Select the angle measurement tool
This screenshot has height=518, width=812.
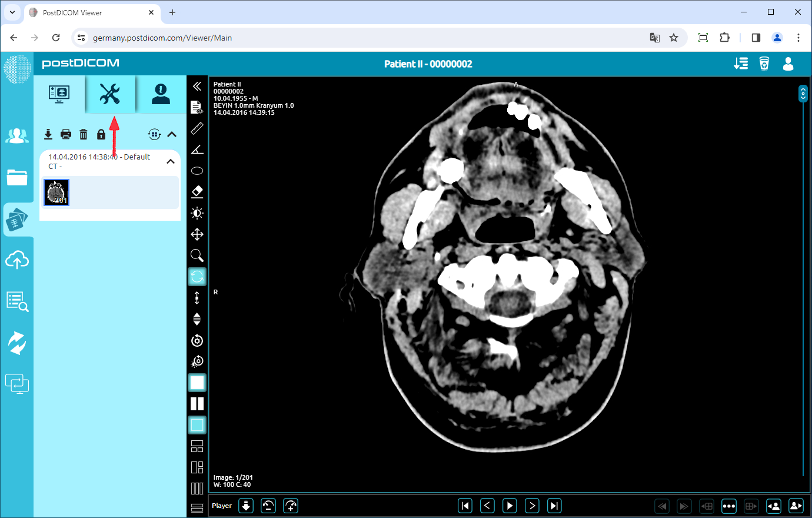tap(197, 150)
